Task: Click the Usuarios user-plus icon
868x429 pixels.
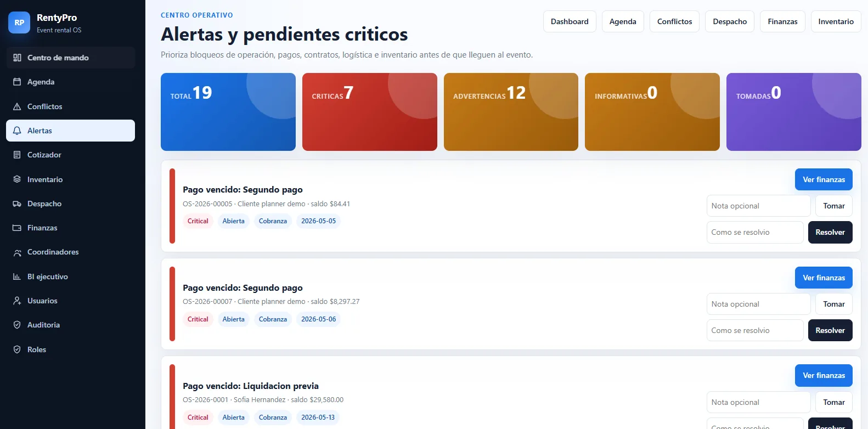Action: (17, 301)
